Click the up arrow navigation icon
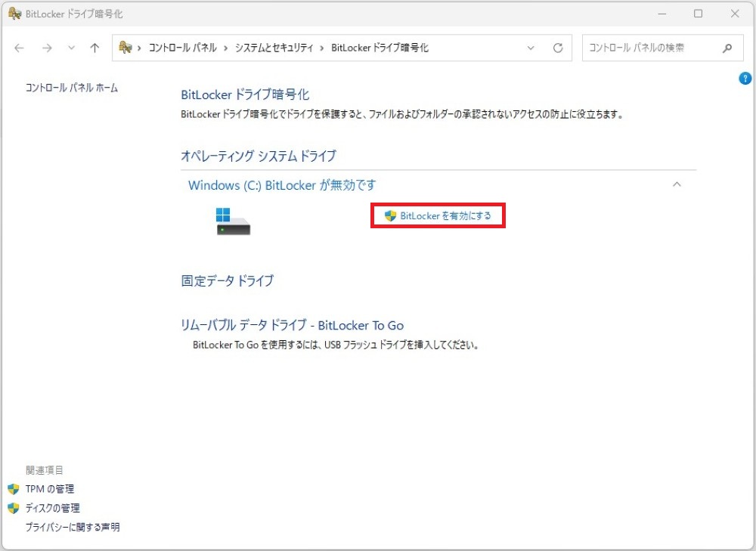756x551 pixels. [x=94, y=47]
